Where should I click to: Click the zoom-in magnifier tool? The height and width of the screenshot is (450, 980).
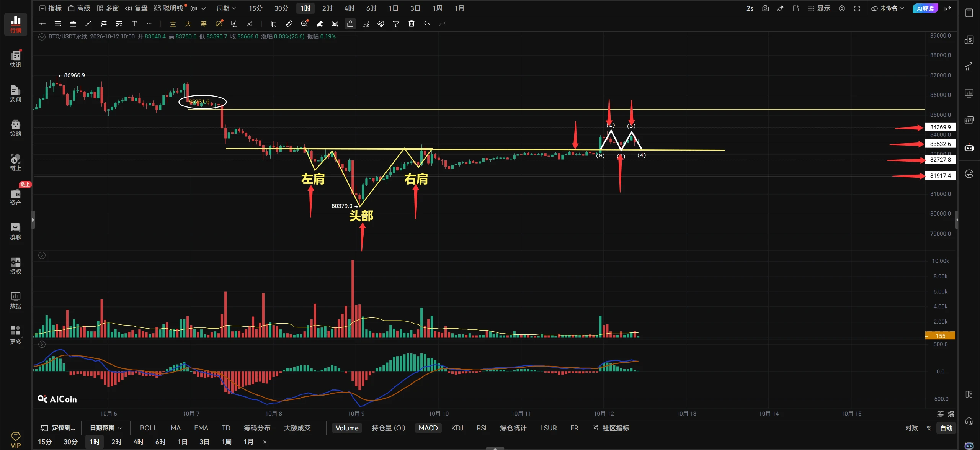304,24
